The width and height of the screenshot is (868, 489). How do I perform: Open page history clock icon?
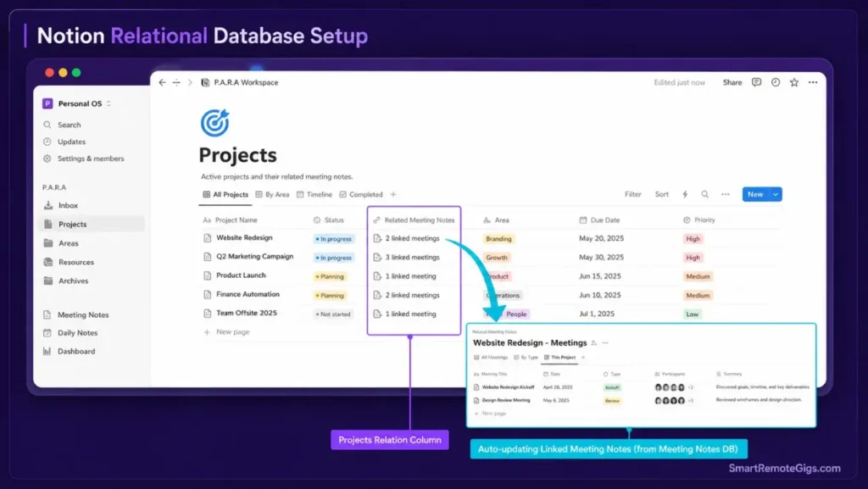[x=776, y=82]
